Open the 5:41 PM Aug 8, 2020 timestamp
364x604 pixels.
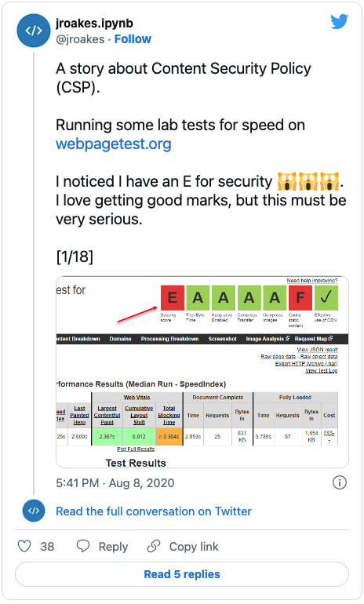(115, 482)
